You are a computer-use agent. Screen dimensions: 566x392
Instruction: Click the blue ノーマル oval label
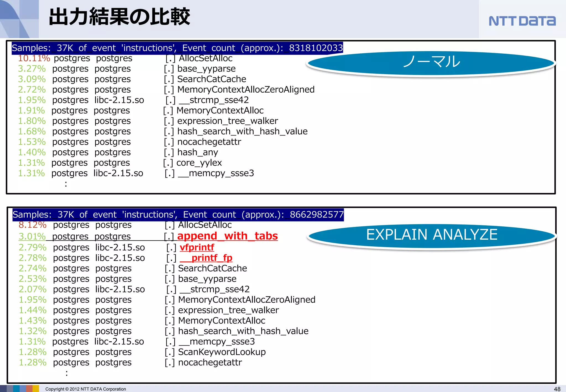[431, 63]
